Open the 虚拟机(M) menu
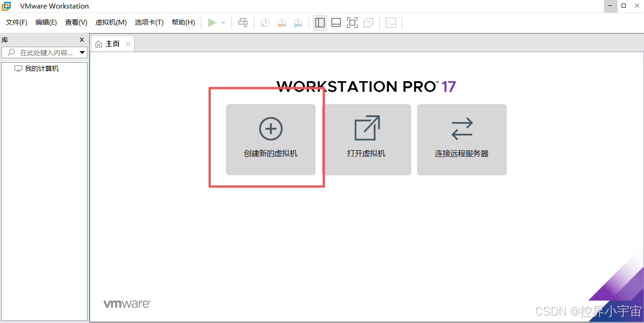This screenshot has width=644, height=323. tap(111, 22)
